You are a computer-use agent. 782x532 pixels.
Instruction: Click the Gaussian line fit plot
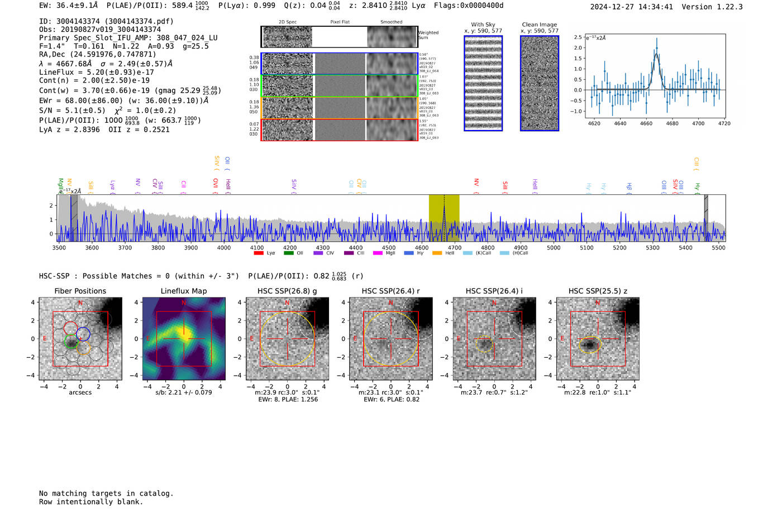(x=655, y=75)
